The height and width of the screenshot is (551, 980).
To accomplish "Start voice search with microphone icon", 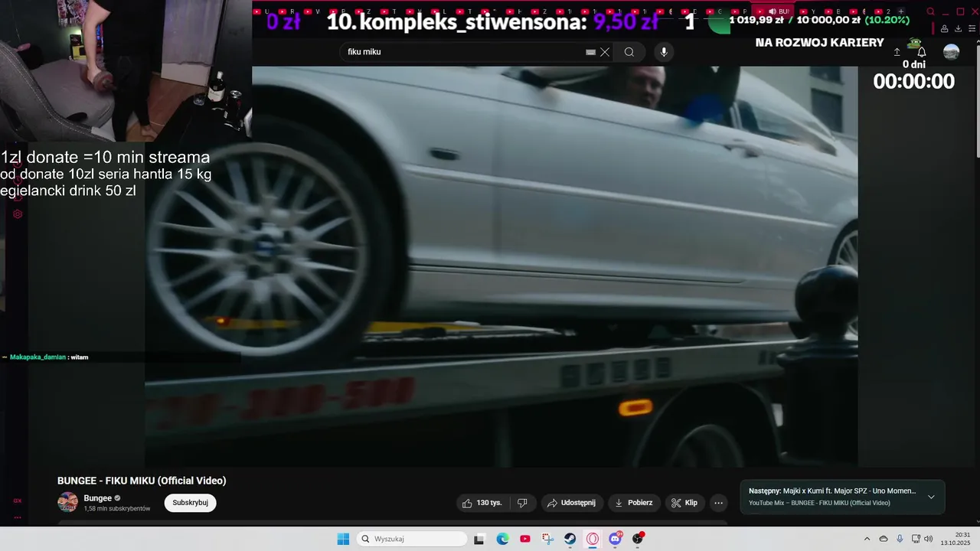I will 664,52.
